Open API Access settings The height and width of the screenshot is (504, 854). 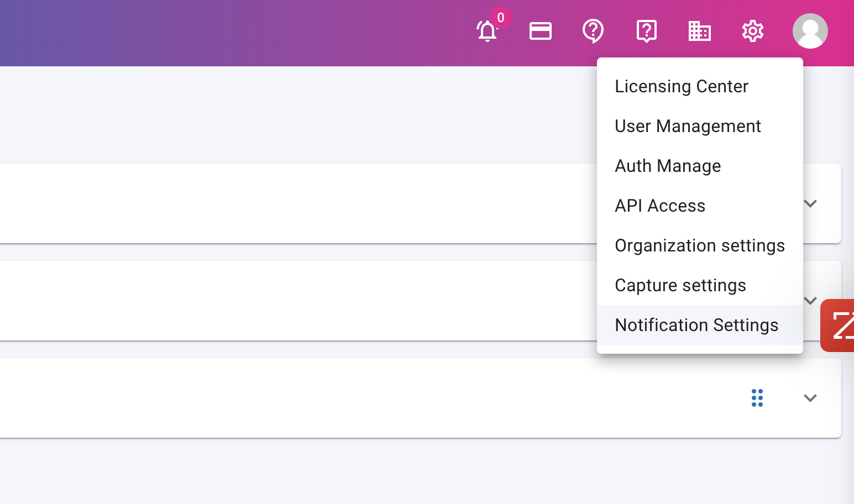660,206
